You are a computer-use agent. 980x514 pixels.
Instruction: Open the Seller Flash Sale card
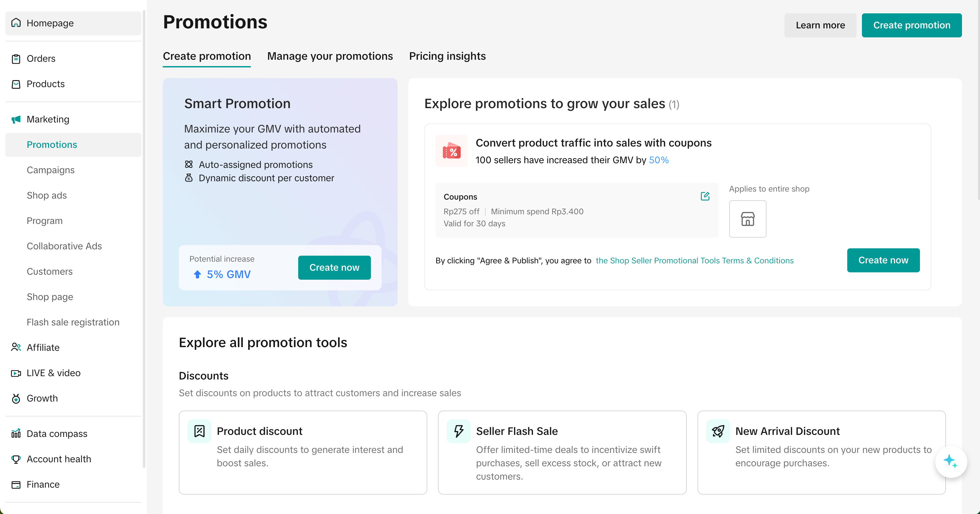[562, 452]
